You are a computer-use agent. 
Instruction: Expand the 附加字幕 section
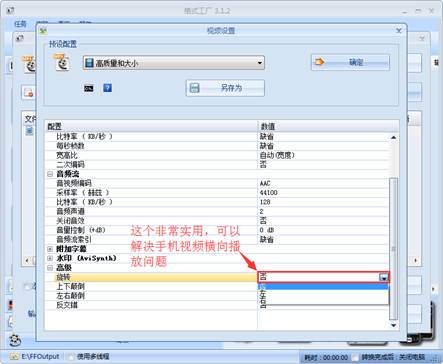click(x=50, y=249)
